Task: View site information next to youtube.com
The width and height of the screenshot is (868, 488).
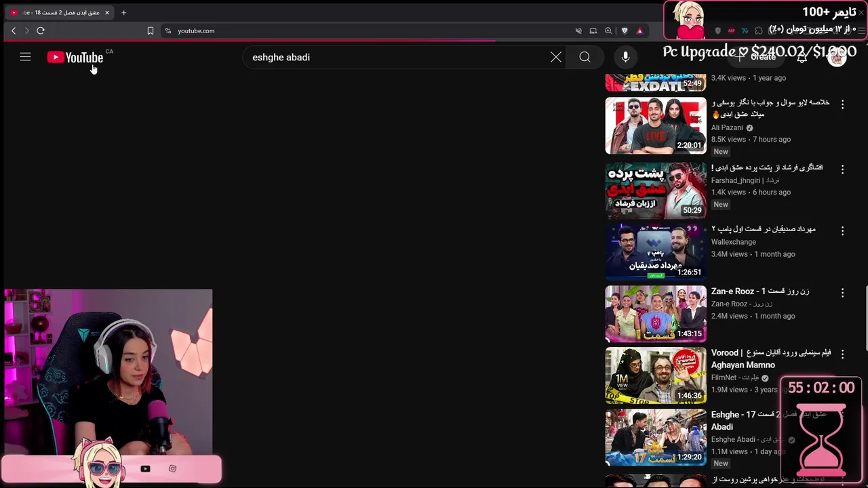Action: [168, 30]
